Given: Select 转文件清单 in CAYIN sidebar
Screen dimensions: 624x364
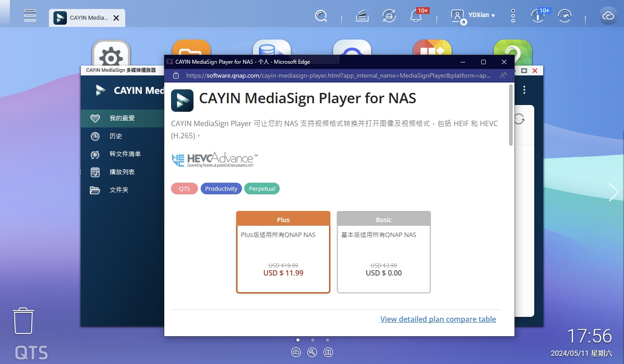Looking at the screenshot, I should point(122,154).
